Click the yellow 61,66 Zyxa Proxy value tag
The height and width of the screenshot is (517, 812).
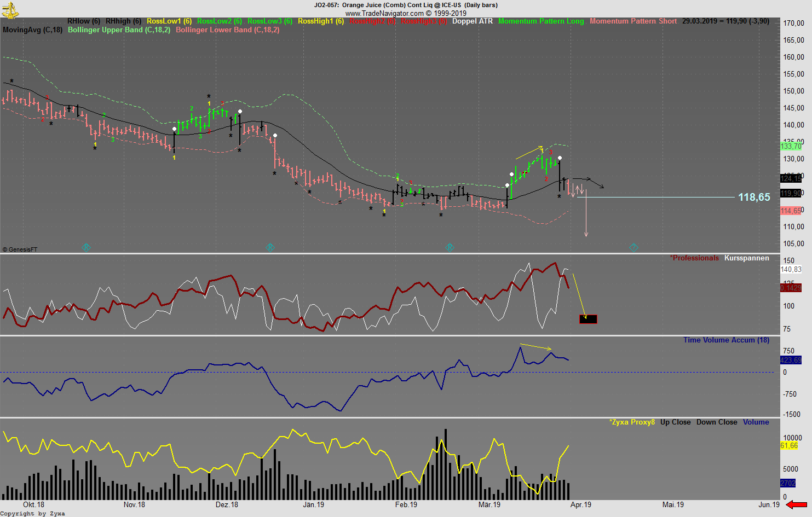click(790, 446)
